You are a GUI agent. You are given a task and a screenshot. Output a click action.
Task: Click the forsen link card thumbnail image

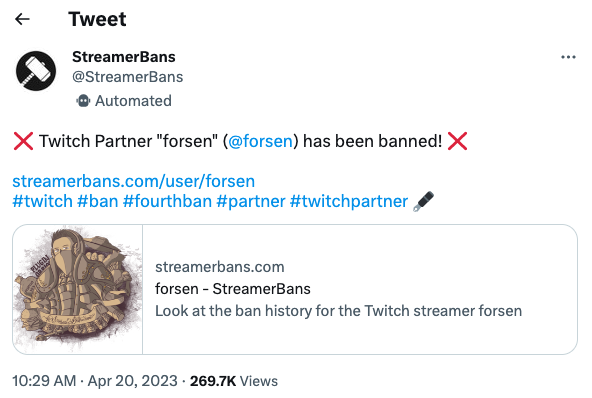coord(78,290)
